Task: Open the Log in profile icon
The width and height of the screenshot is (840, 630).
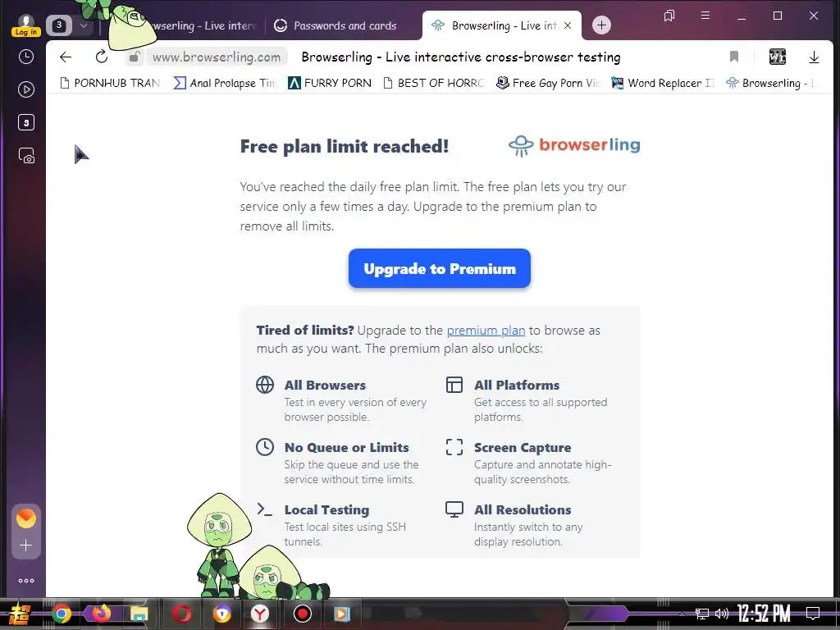Action: (x=25, y=25)
